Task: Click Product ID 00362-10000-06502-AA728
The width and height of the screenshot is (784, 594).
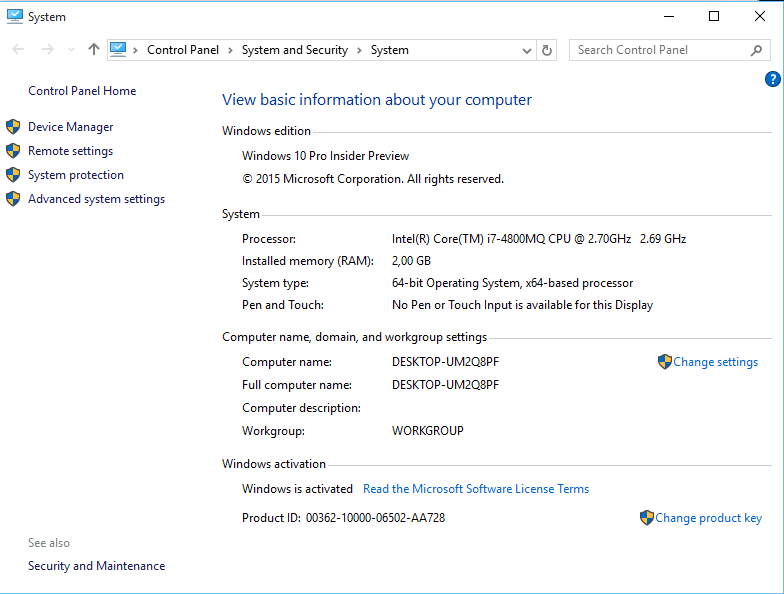Action: 344,518
